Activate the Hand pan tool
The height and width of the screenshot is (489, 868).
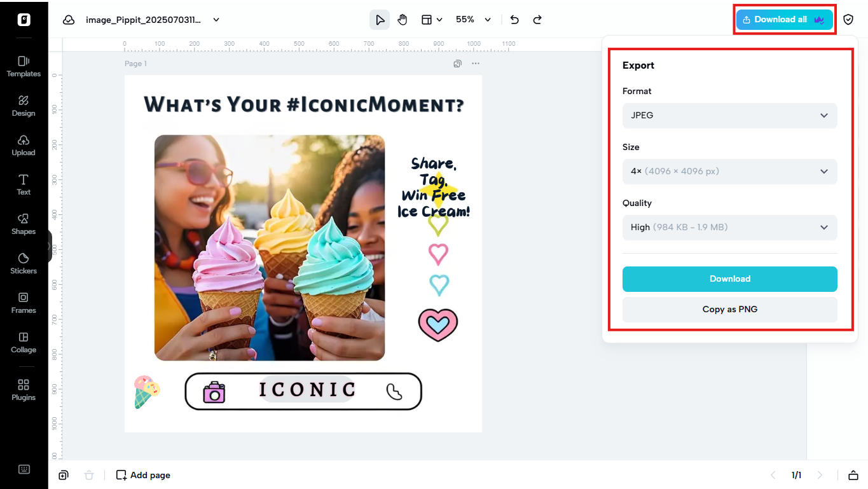pyautogui.click(x=403, y=20)
